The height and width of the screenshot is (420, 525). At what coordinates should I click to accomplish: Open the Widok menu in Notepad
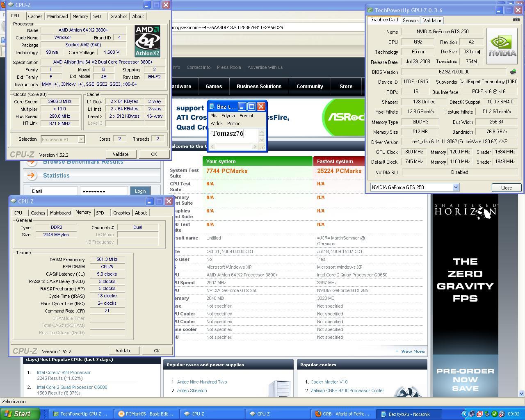click(217, 123)
